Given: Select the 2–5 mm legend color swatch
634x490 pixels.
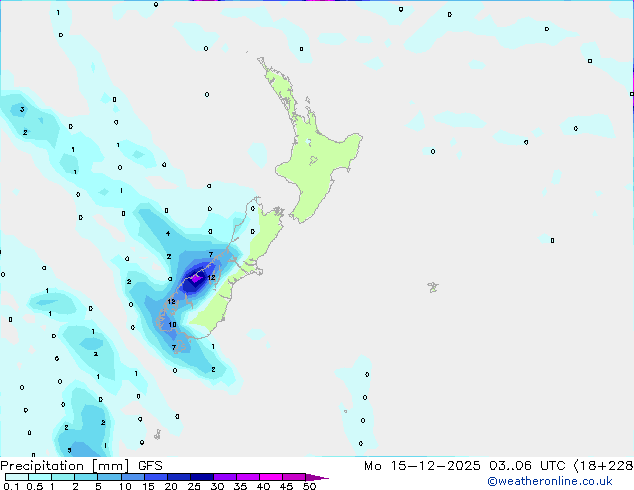Looking at the screenshot, I should (x=86, y=477).
